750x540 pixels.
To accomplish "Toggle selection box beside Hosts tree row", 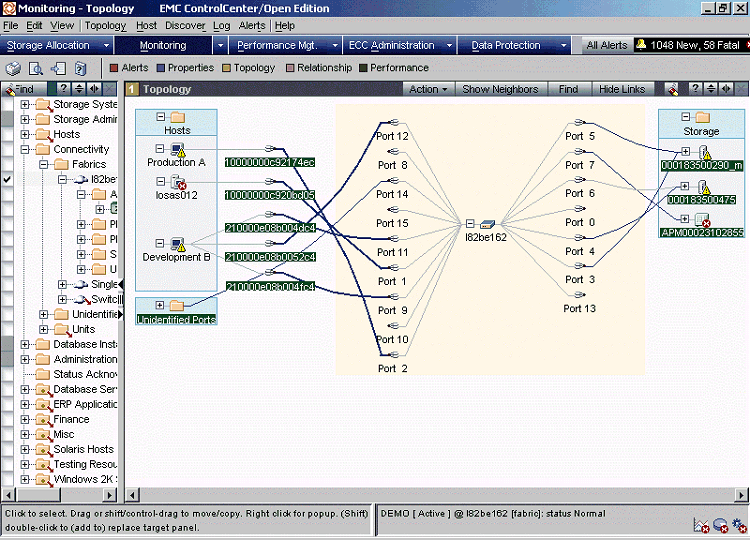I will click(7, 134).
